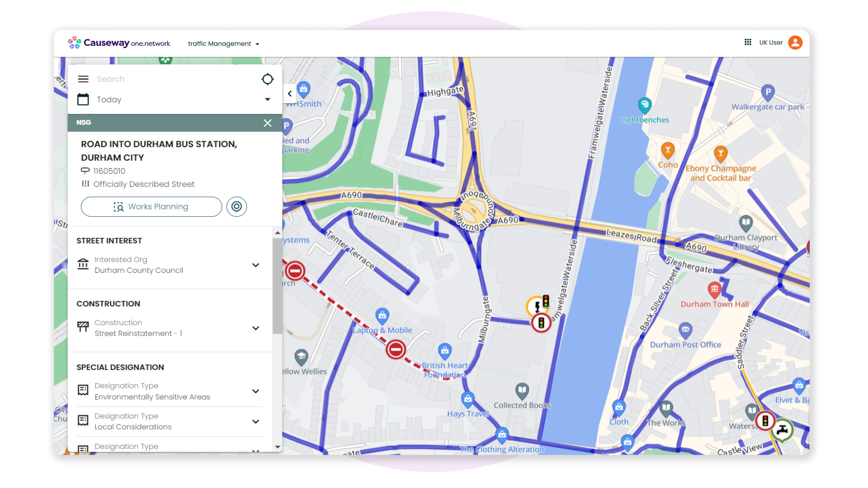This screenshot has height=488, width=868.
Task: Click the Walkergate car park pin
Action: [768, 93]
